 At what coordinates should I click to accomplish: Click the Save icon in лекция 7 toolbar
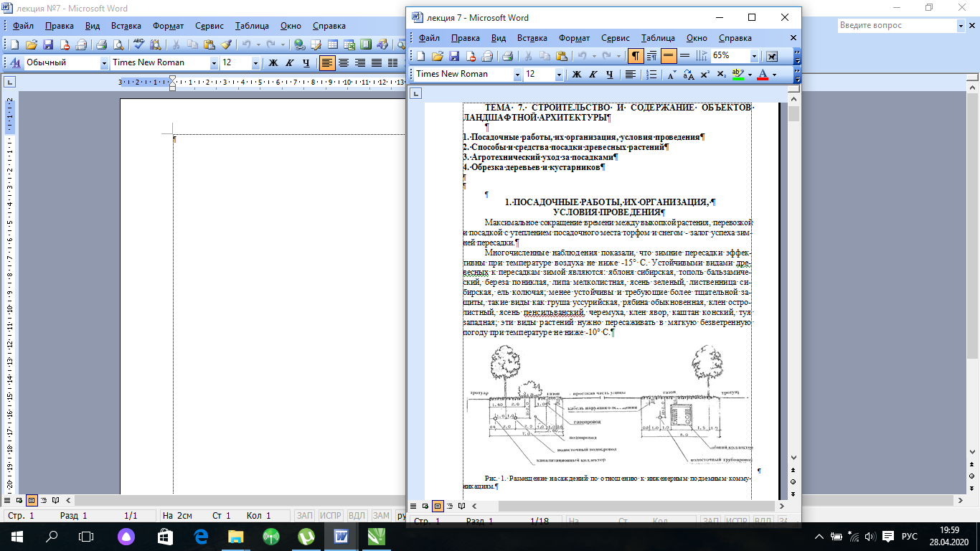click(x=453, y=56)
